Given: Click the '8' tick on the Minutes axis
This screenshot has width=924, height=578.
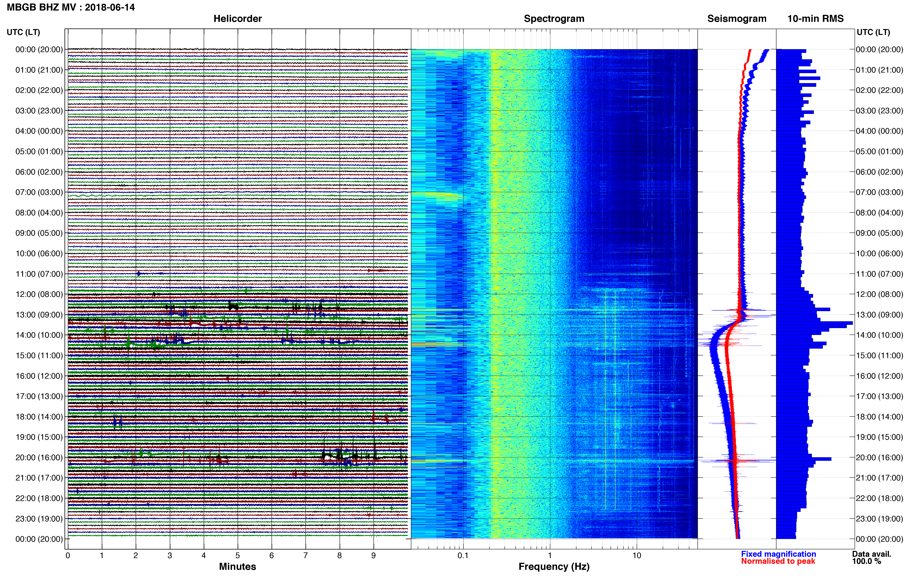Looking at the screenshot, I should [x=340, y=555].
